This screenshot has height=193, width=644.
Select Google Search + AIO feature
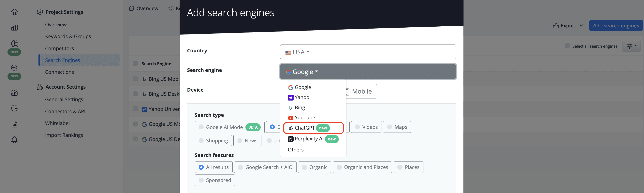click(265, 167)
